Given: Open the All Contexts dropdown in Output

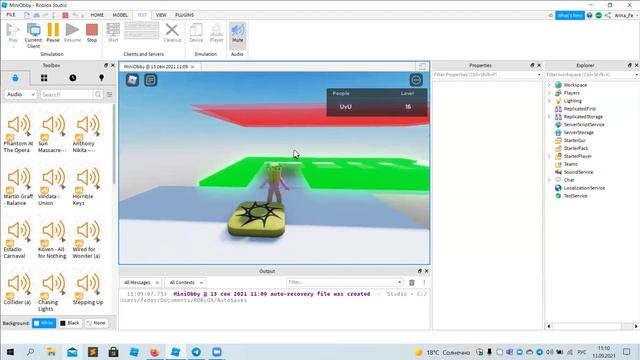Looking at the screenshot, I should coord(186,282).
